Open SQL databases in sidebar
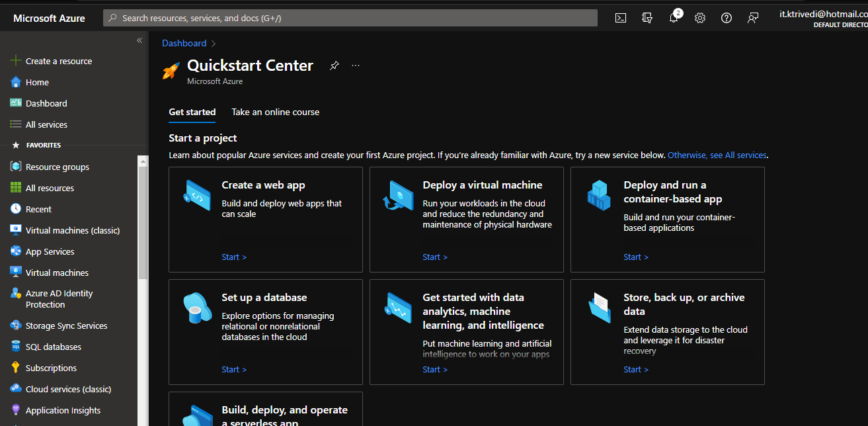 (54, 347)
